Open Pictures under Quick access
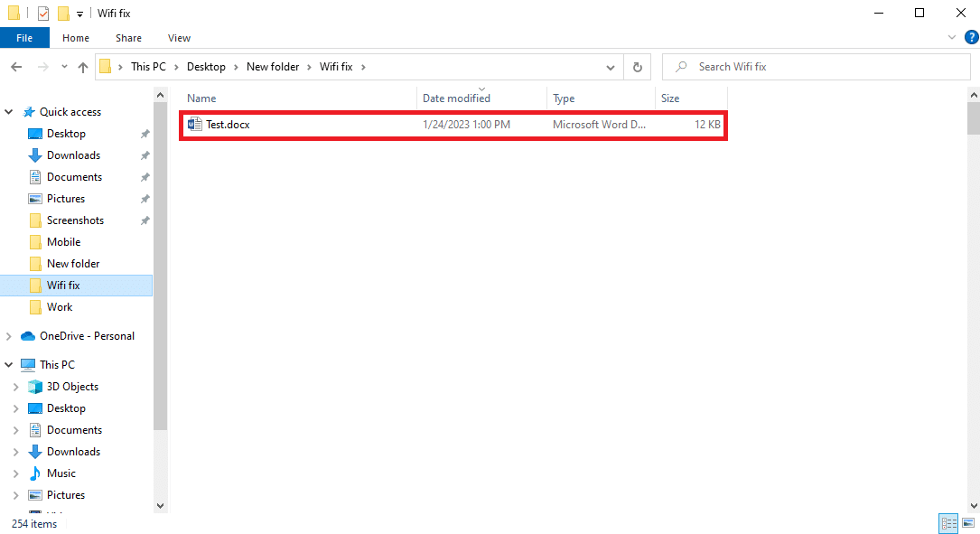 click(x=66, y=199)
